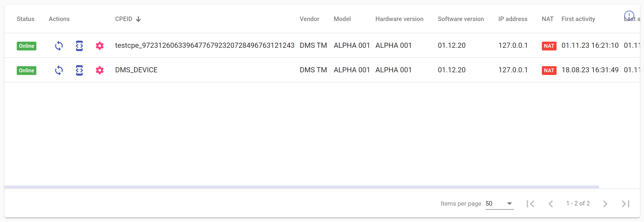Click refresh icon for testcpe device row
Viewport: 644px width, 222px height.
coord(59,46)
